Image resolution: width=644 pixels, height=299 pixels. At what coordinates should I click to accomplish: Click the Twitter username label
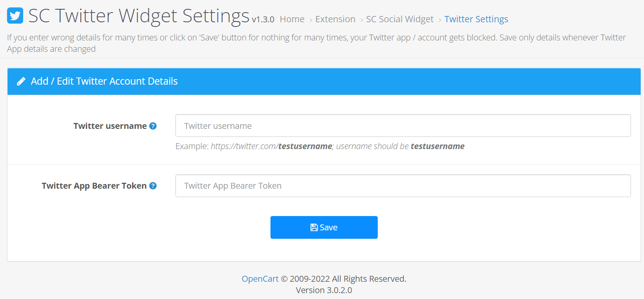click(110, 126)
